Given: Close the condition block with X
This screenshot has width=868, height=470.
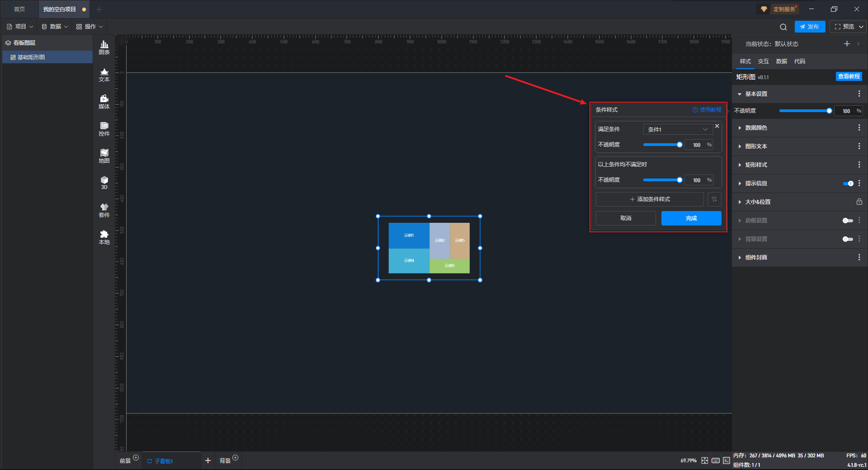Looking at the screenshot, I should coord(717,126).
